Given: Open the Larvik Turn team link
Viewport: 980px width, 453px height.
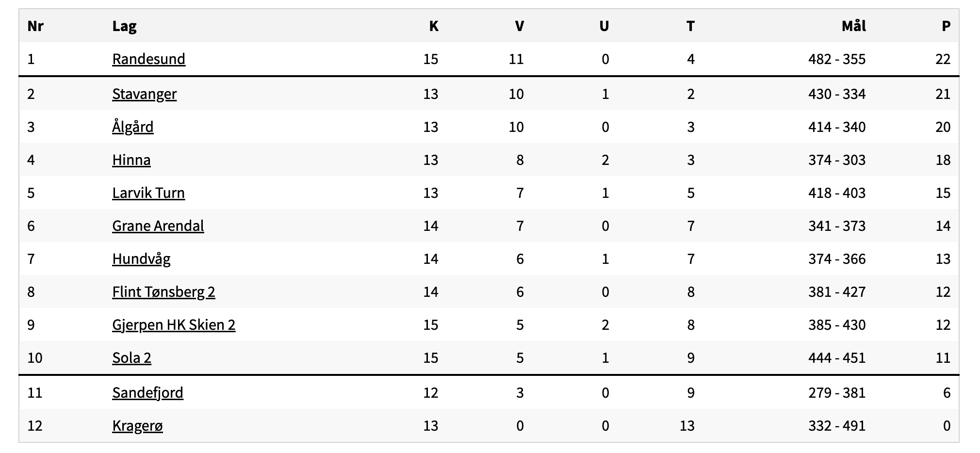Looking at the screenshot, I should click(x=148, y=193).
